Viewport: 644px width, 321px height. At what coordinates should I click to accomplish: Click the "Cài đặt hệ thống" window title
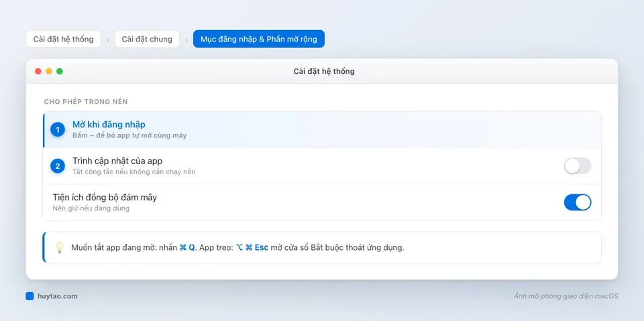324,72
